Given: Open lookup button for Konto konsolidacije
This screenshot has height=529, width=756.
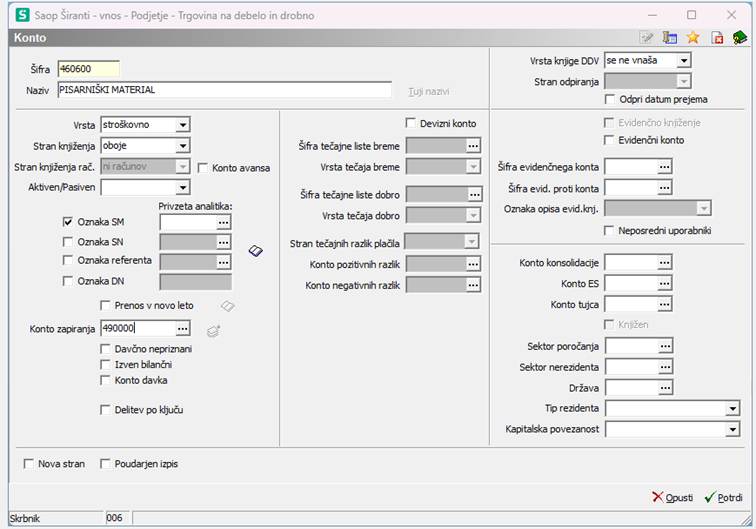Looking at the screenshot, I should [664, 263].
